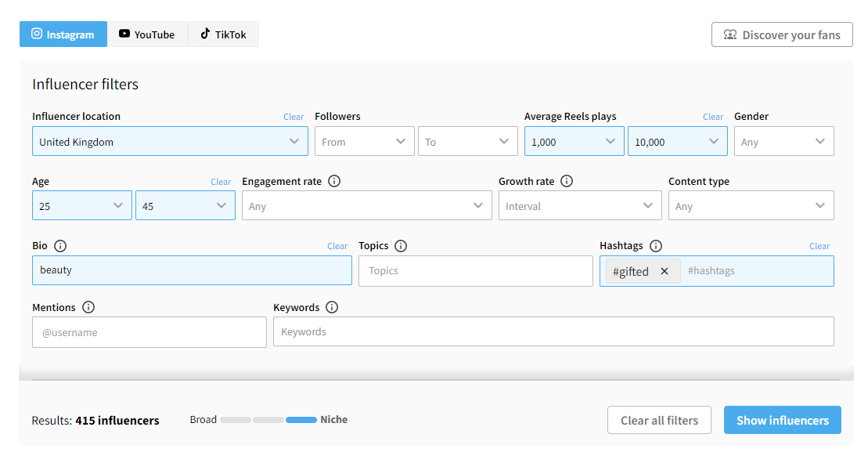Switch to the TikTok tab
Screen dimensions: 868x463
pyautogui.click(x=223, y=34)
